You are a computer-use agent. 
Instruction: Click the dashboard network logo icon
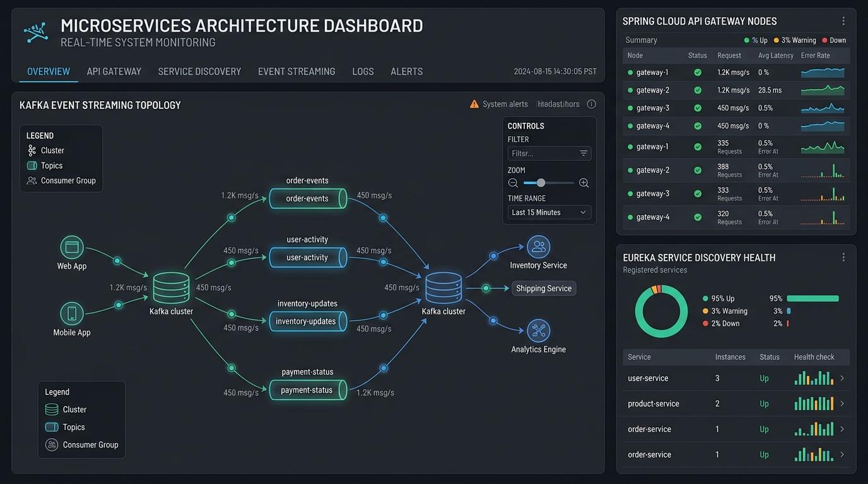[36, 32]
